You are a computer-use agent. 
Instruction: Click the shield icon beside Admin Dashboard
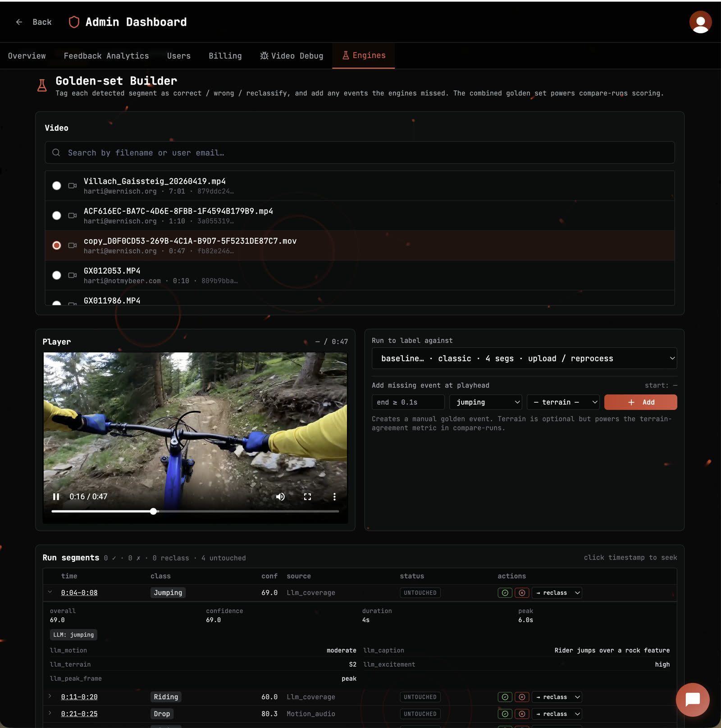pos(73,22)
